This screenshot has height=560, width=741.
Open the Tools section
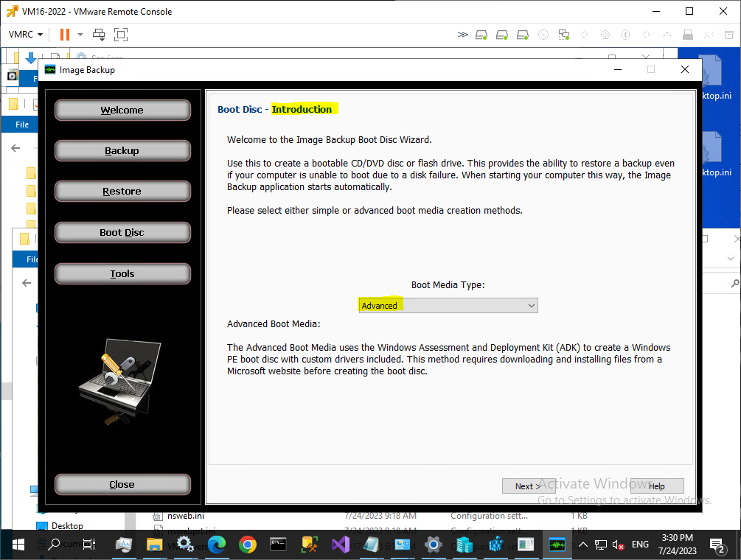click(x=122, y=273)
